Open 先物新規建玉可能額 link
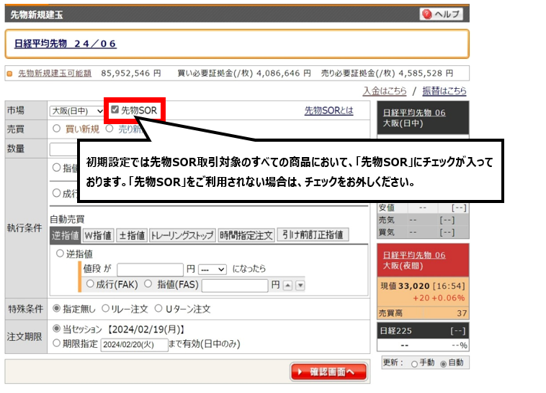546x393 pixels. tap(55, 73)
